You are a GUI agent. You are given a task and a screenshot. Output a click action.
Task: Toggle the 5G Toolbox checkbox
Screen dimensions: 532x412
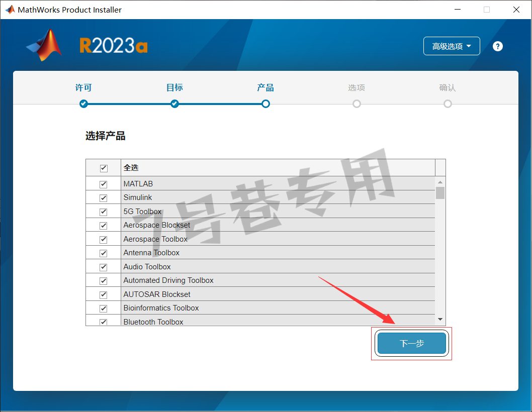(104, 212)
